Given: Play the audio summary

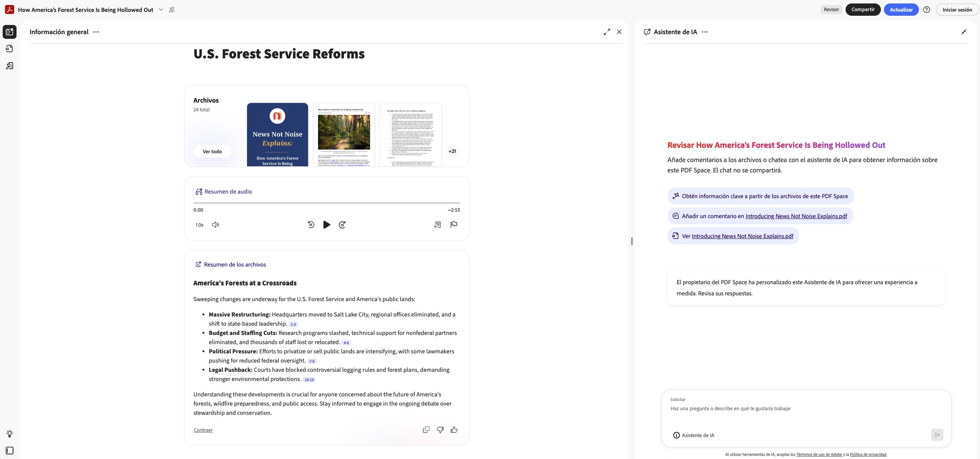Looking at the screenshot, I should pos(327,225).
